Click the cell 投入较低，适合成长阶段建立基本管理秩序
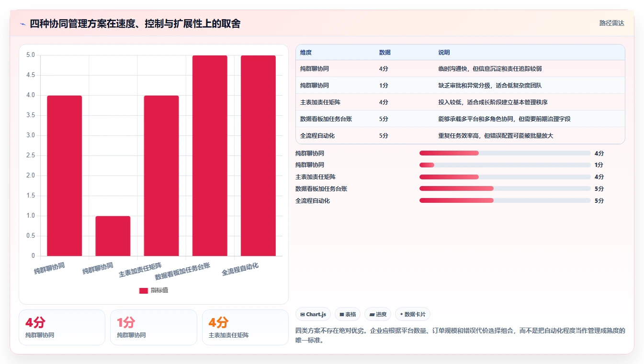 tap(493, 102)
